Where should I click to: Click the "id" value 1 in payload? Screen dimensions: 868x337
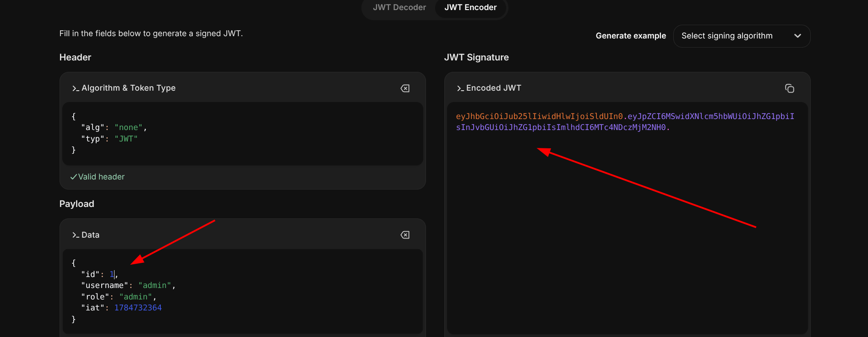[112, 274]
